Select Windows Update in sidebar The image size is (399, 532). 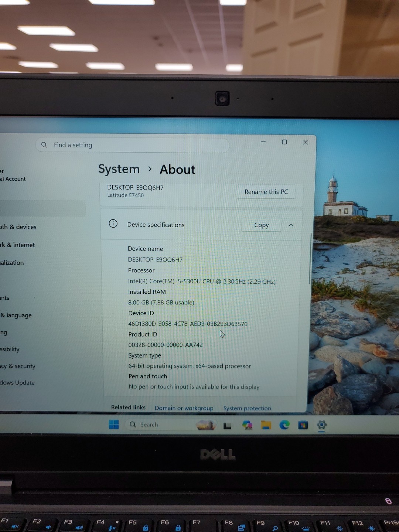(x=17, y=383)
